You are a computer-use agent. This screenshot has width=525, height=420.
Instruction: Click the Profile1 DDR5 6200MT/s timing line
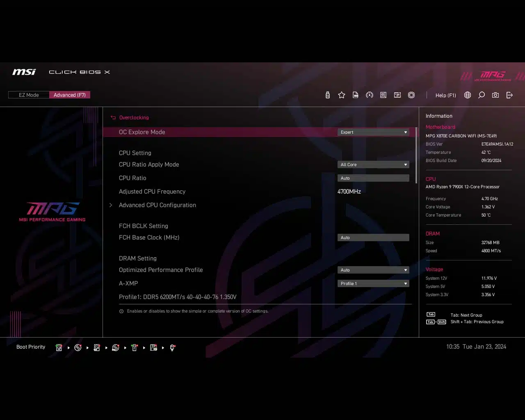point(178,297)
